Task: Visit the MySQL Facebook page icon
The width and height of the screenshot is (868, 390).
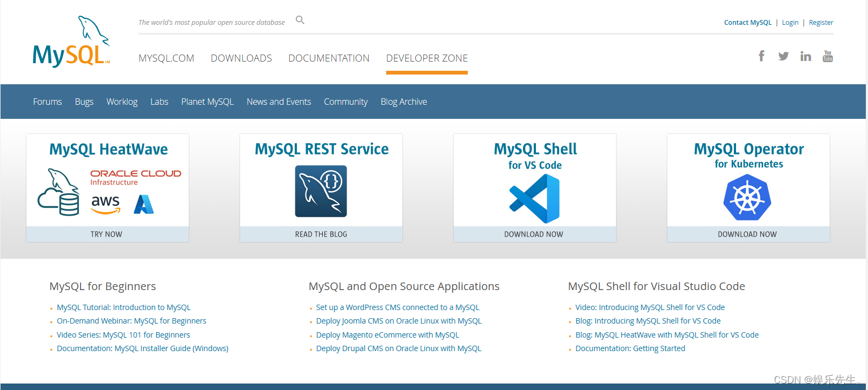Action: click(761, 56)
